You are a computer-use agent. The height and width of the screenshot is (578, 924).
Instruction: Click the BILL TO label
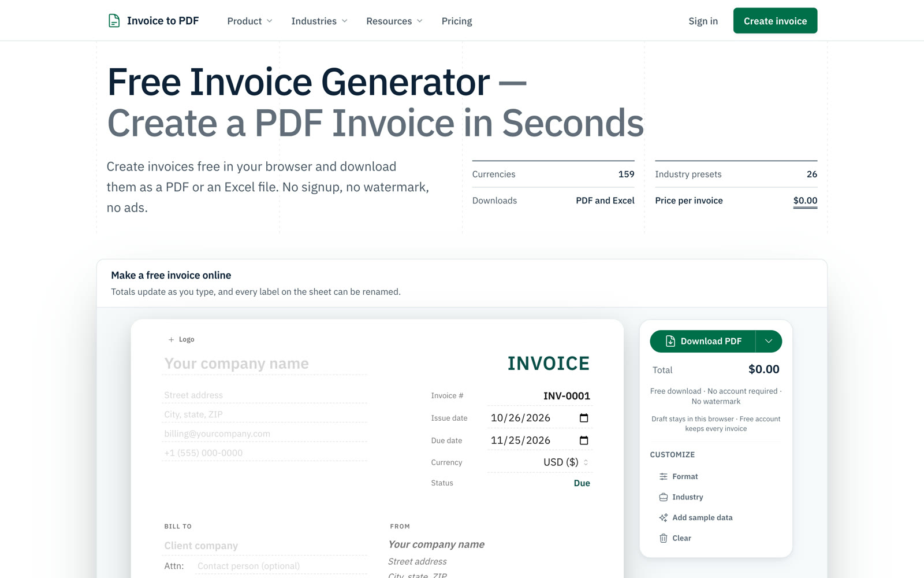pos(178,527)
